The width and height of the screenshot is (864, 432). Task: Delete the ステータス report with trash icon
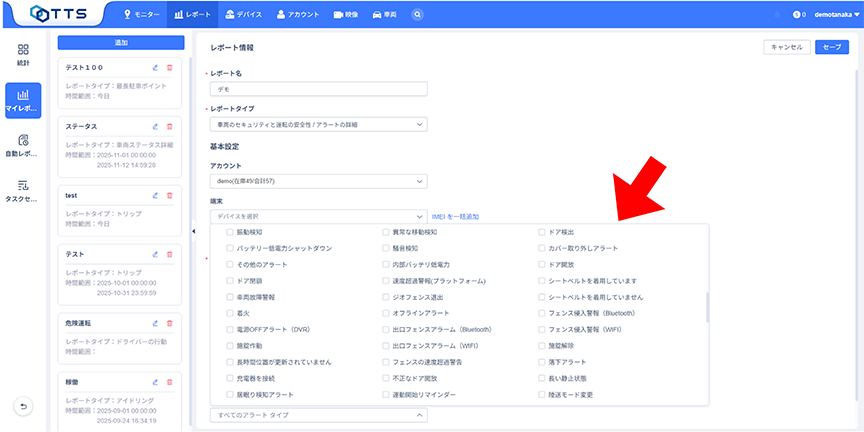(x=169, y=127)
